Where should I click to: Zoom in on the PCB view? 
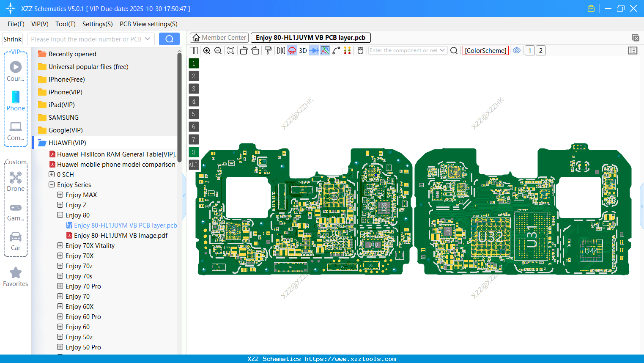click(207, 50)
